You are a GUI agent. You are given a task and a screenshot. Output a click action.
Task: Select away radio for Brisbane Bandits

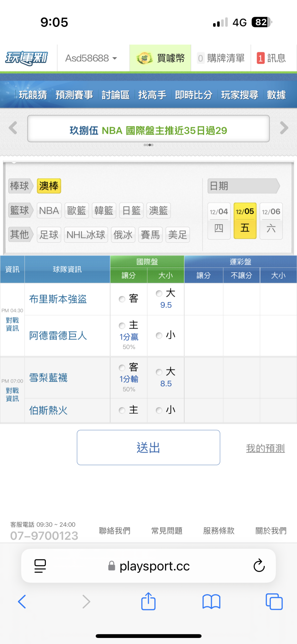[x=122, y=299]
